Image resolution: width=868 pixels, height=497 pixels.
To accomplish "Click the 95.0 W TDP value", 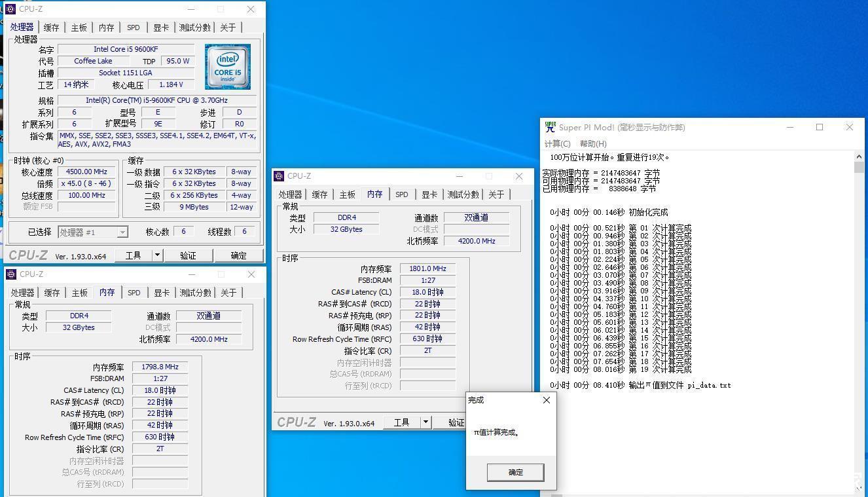I will [x=177, y=61].
